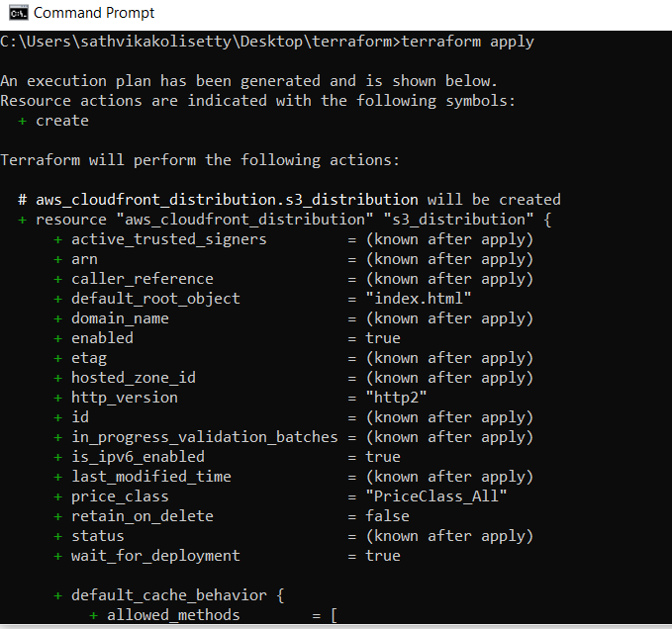The height and width of the screenshot is (629, 672).
Task: Click '(known after apply)' value of active_trusted_signers
Action: click(x=449, y=239)
